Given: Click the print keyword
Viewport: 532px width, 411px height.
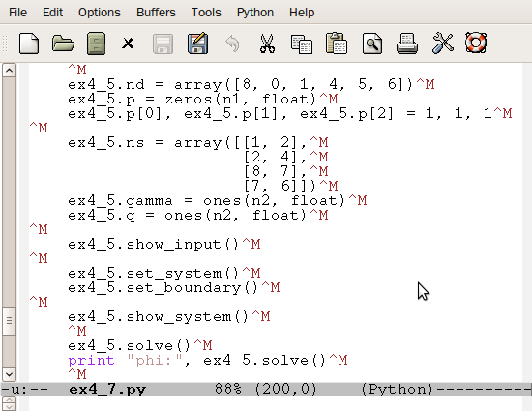Looking at the screenshot, I should [91, 361].
